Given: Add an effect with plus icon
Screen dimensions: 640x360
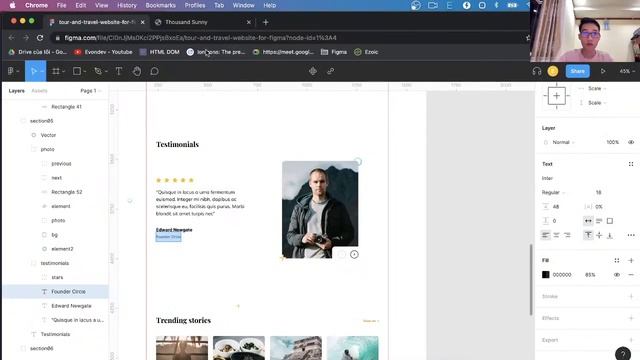Looking at the screenshot, I should point(631,318).
